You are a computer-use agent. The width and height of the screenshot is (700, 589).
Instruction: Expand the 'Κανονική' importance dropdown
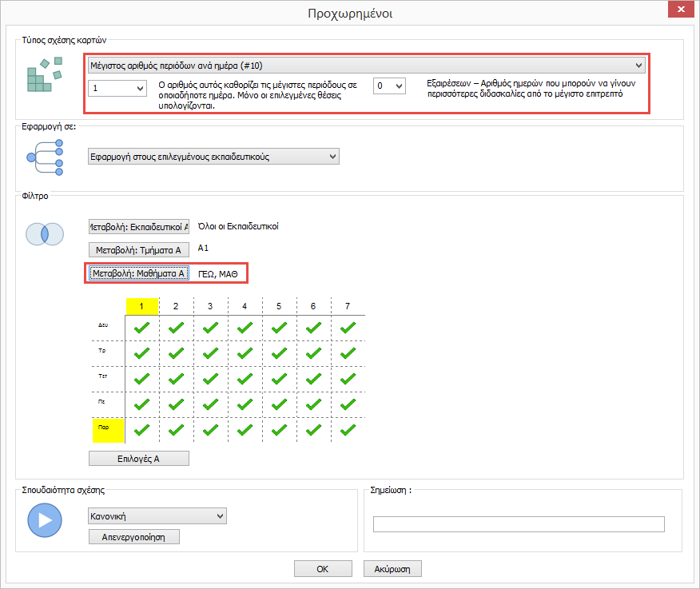pos(157,517)
